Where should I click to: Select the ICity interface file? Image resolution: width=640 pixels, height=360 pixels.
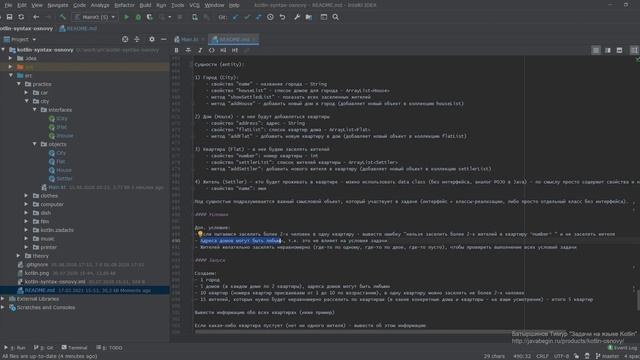(58, 118)
